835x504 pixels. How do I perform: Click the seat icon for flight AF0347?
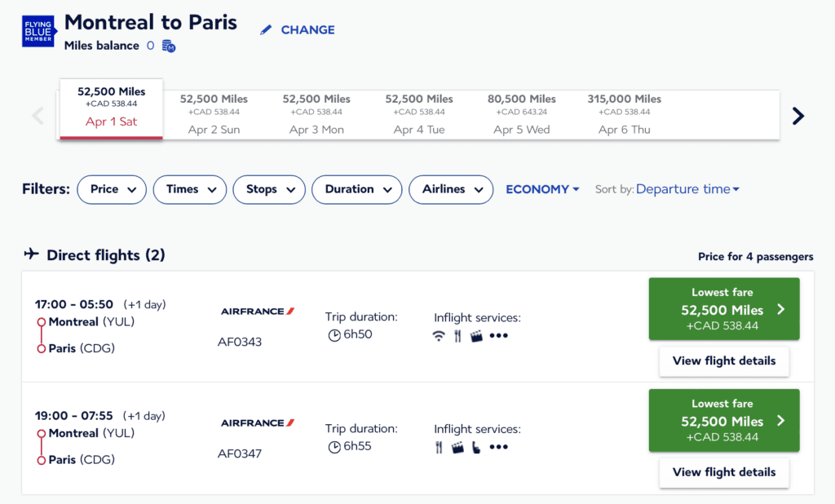(x=476, y=447)
